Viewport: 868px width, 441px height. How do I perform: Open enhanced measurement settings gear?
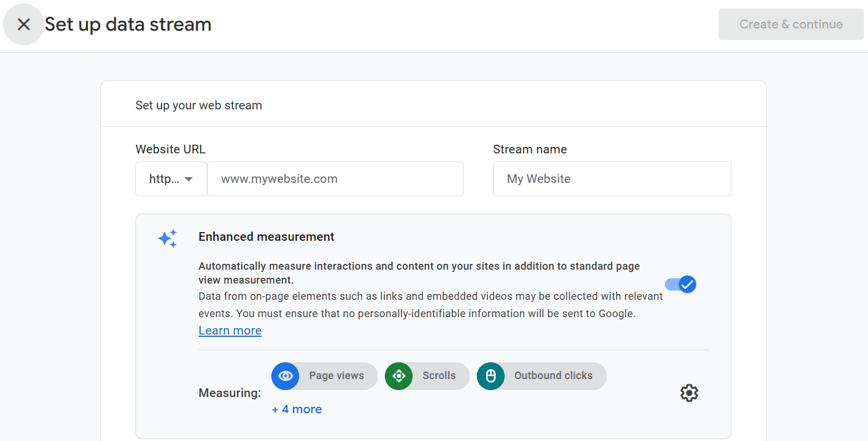[689, 393]
